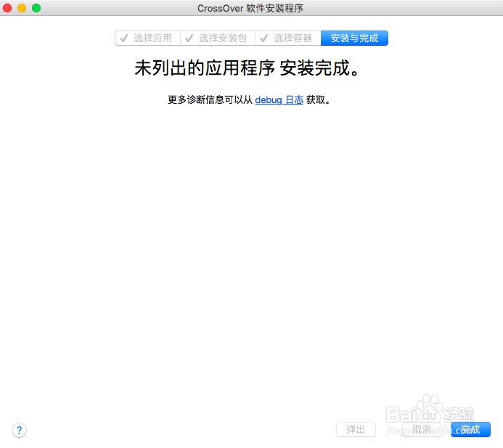Image resolution: width=503 pixels, height=448 pixels.
Task: Click the CrossOver 软件安装程序 window title
Action: tap(250, 8)
